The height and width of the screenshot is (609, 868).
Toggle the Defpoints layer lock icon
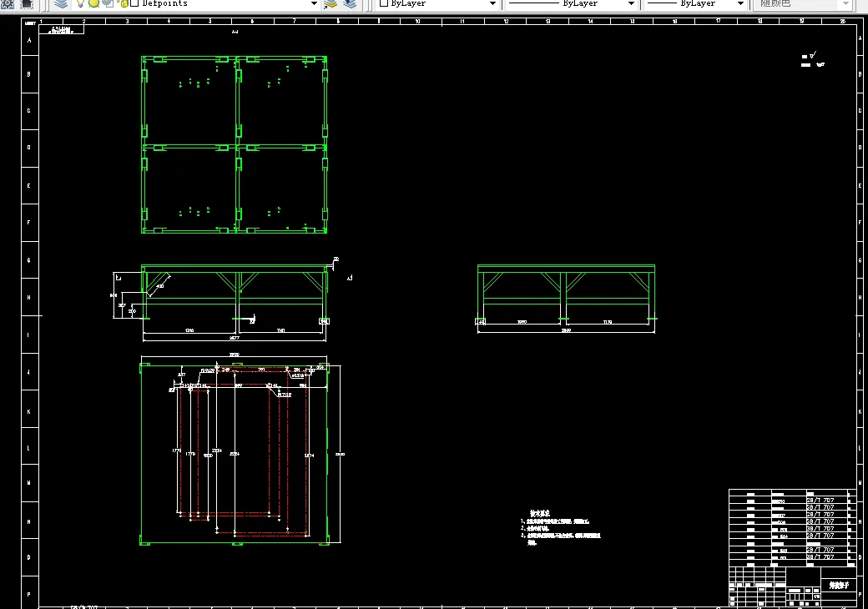(124, 3)
